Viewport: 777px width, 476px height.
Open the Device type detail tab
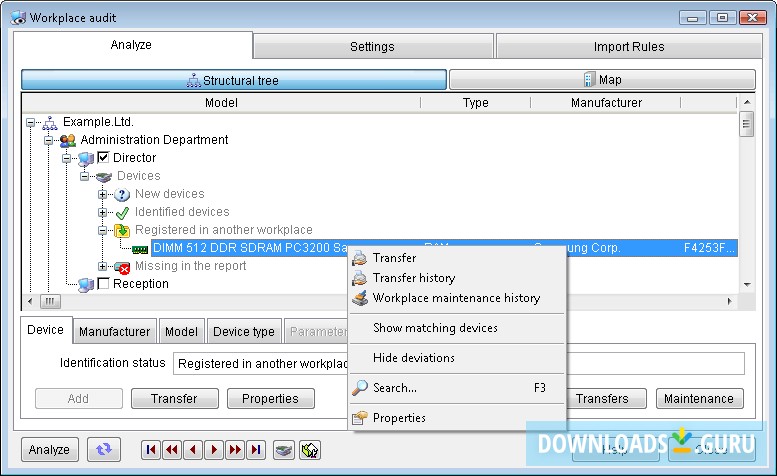point(244,331)
